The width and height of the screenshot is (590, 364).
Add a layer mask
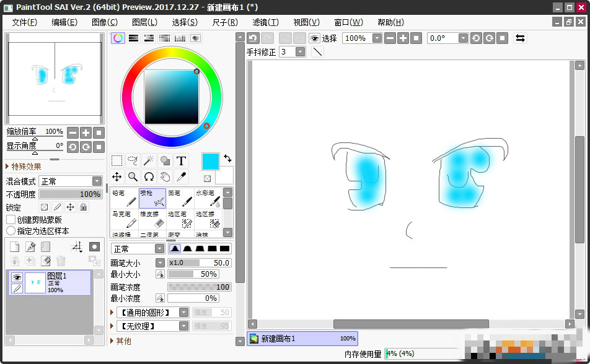(94, 246)
